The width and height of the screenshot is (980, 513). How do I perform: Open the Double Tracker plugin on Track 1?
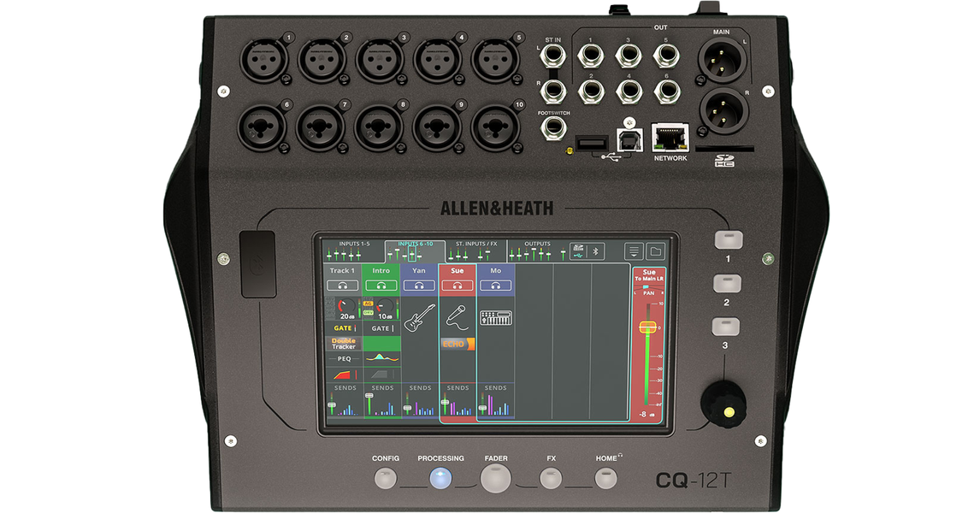pyautogui.click(x=343, y=342)
